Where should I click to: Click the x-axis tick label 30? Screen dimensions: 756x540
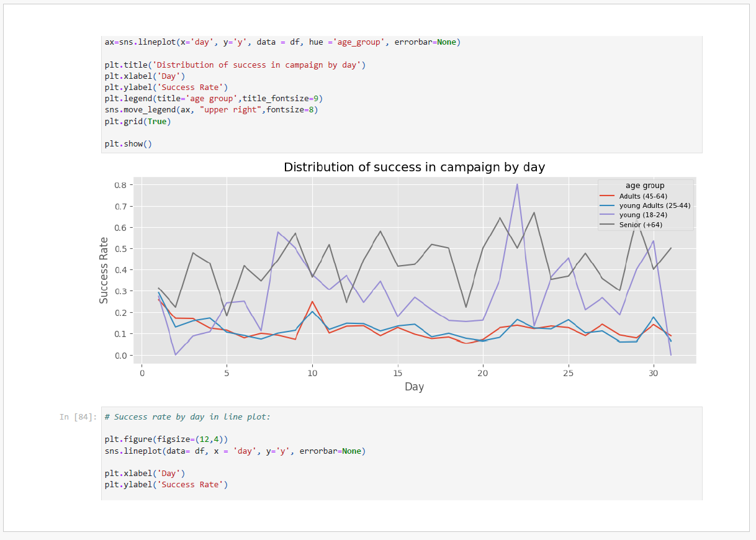(x=654, y=373)
